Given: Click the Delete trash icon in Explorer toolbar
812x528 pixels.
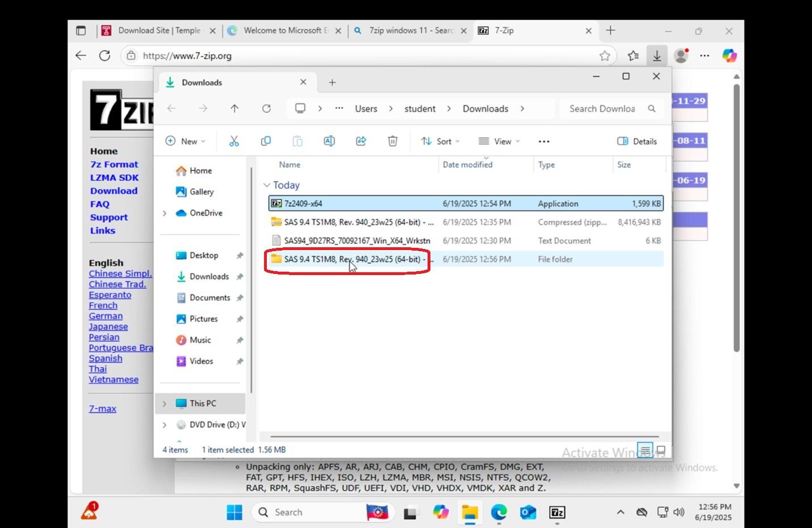Looking at the screenshot, I should click(392, 141).
